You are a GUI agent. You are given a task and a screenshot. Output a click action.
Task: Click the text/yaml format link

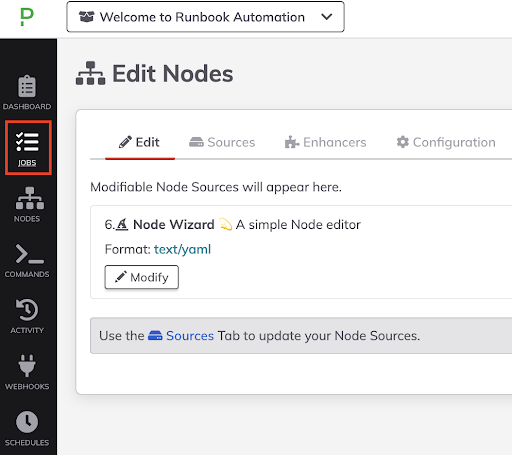pyautogui.click(x=182, y=249)
